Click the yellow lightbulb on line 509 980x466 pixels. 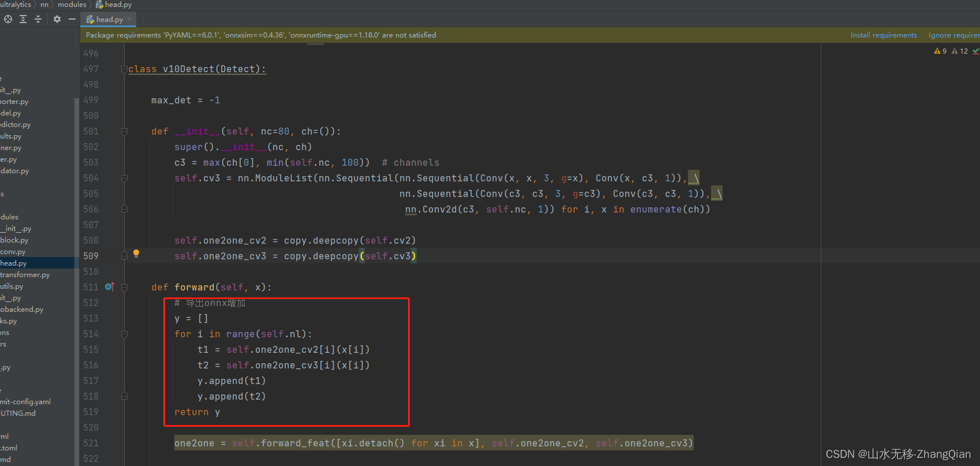tap(136, 253)
